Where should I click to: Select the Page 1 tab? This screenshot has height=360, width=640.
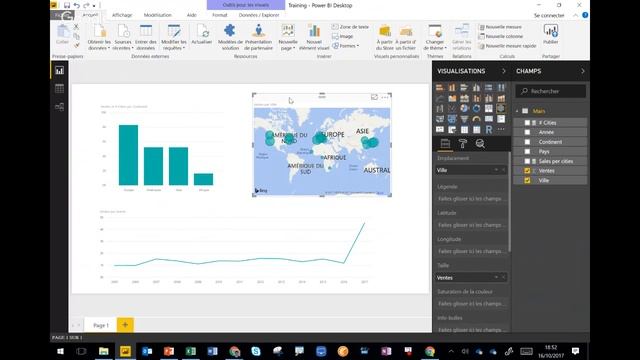(x=101, y=325)
